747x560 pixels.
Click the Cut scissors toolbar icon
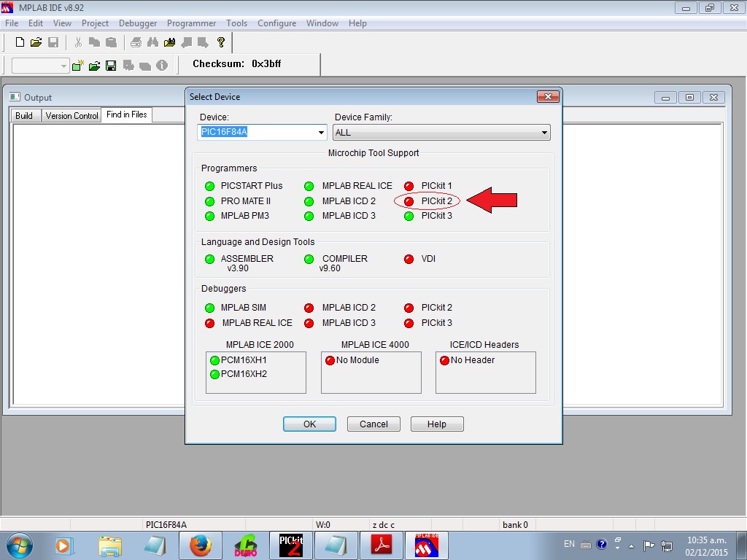tap(78, 42)
